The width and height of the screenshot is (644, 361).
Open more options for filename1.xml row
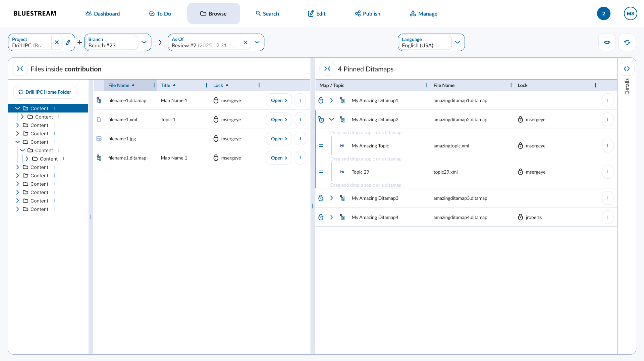[x=300, y=120]
